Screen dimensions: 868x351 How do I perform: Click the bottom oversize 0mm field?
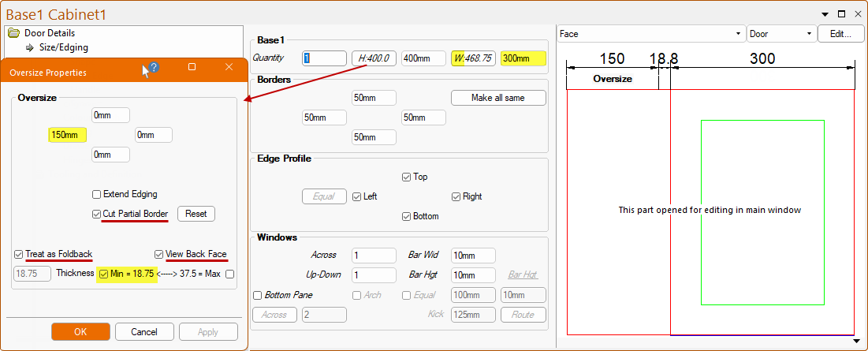[110, 155]
